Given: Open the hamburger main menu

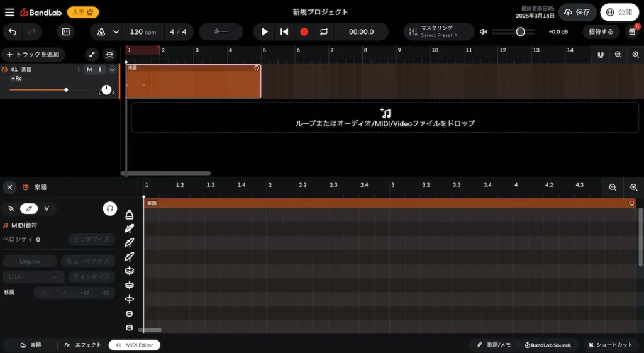Looking at the screenshot, I should click(x=9, y=13).
